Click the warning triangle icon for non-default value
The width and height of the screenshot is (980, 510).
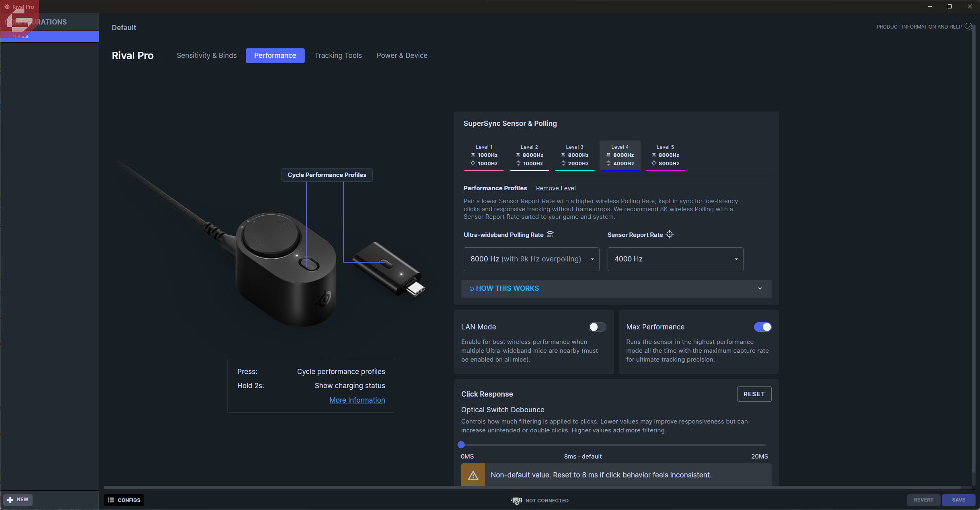(x=473, y=475)
